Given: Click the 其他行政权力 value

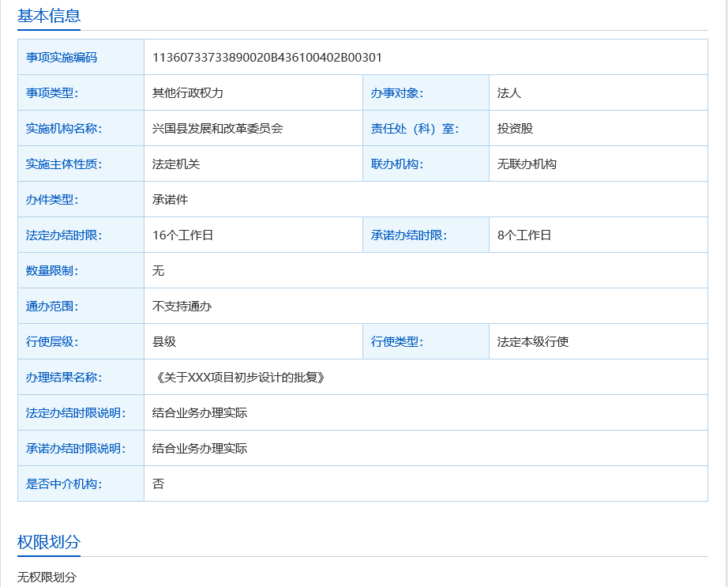Looking at the screenshot, I should (188, 92).
